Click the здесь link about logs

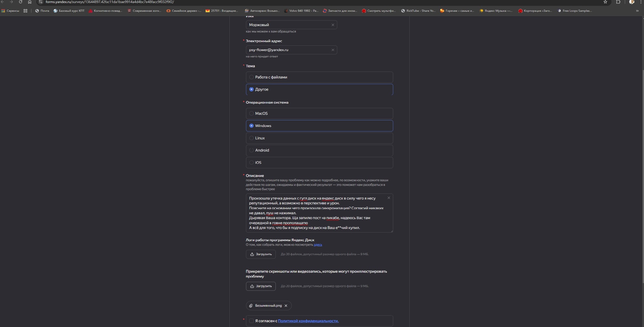tap(318, 245)
